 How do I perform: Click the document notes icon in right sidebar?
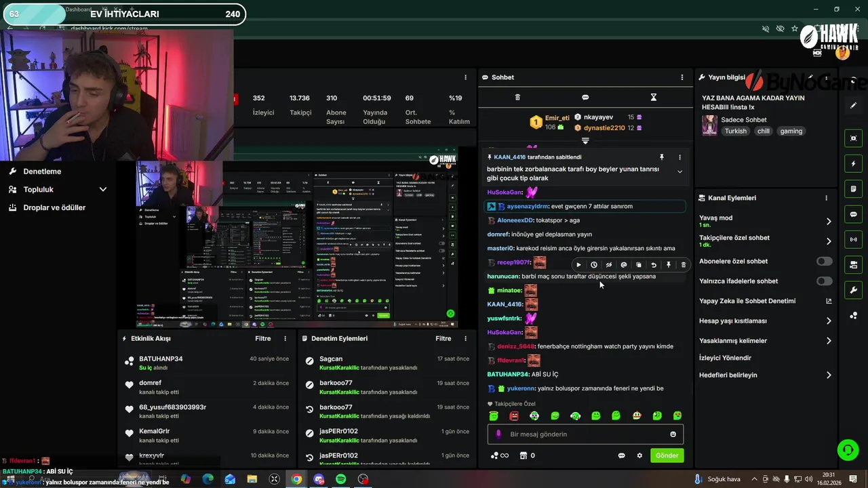tap(854, 189)
